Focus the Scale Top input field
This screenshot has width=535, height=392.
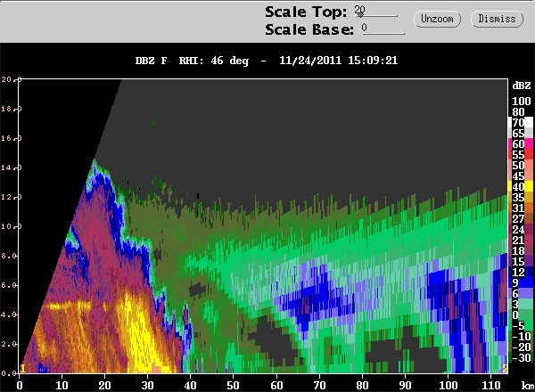(376, 12)
